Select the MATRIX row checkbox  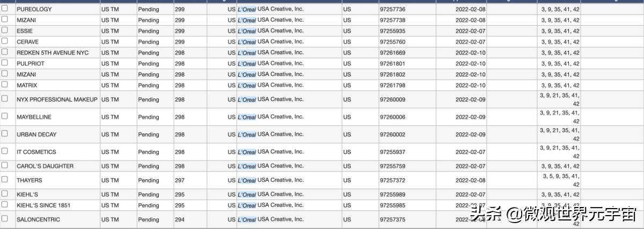5,84
